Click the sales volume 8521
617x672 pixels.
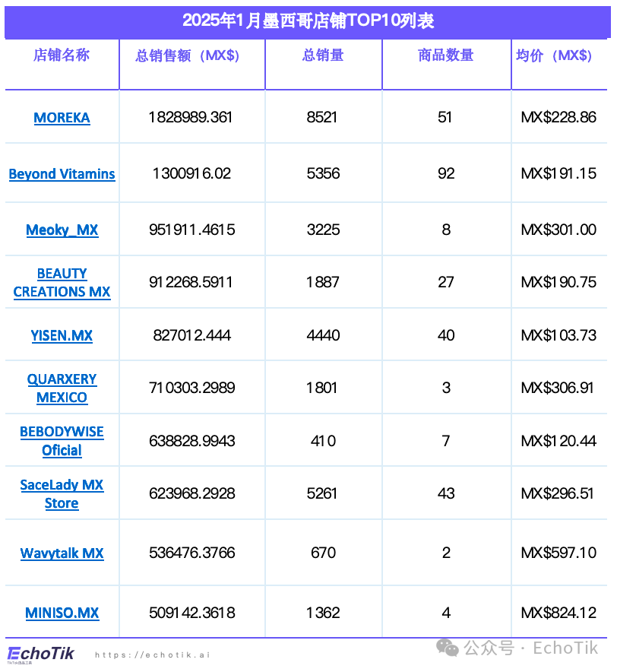click(x=321, y=117)
